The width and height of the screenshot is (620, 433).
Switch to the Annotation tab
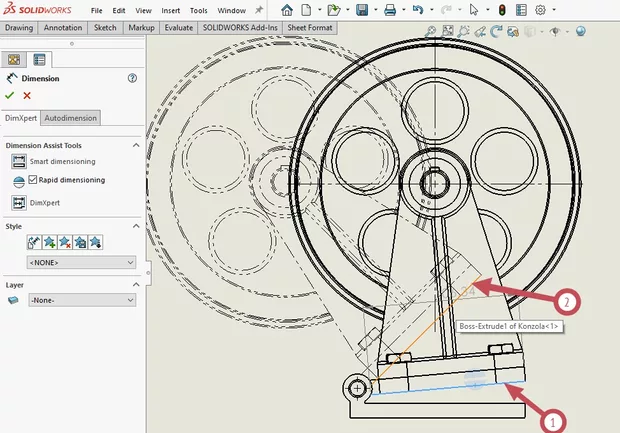click(x=63, y=28)
